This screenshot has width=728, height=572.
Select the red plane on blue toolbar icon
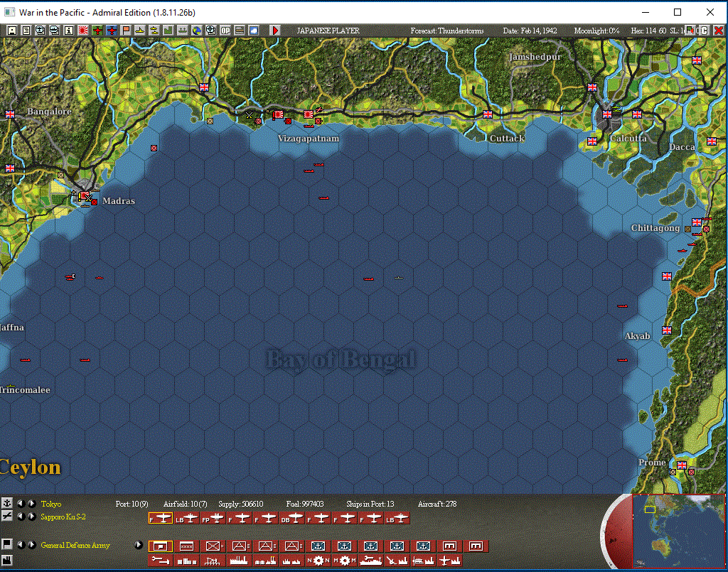point(112,31)
